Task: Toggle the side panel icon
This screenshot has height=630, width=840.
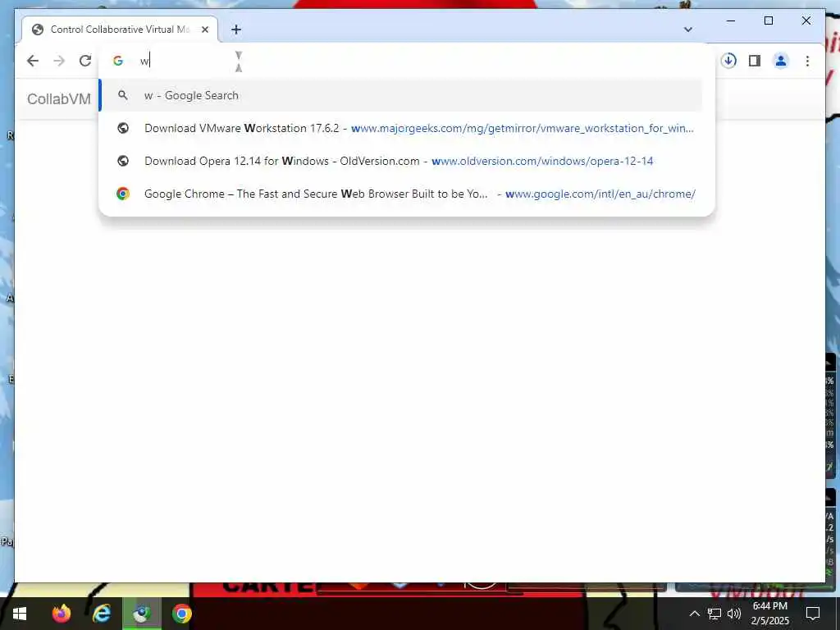Action: [755, 61]
